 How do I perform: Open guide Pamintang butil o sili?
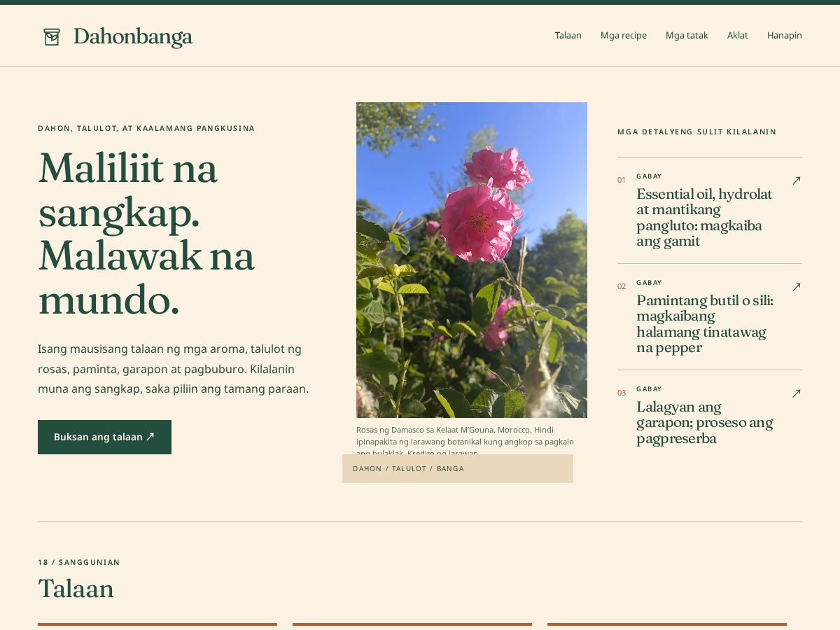coord(705,324)
